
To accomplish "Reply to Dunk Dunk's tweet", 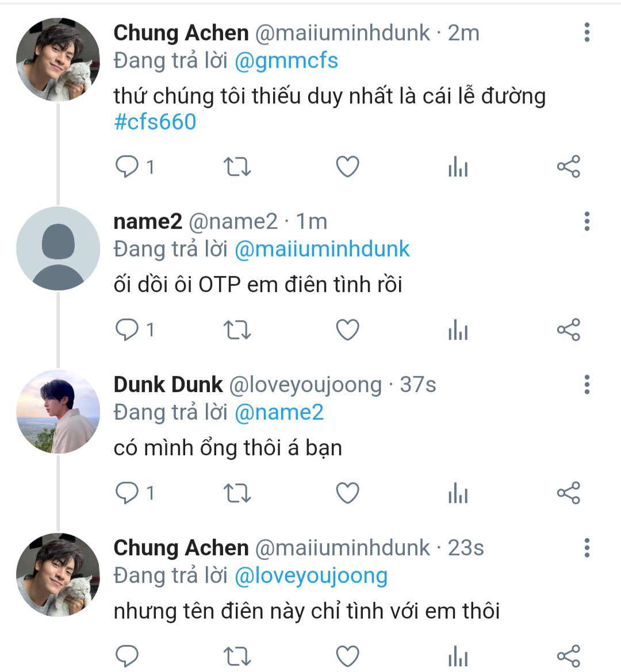I will click(x=127, y=493).
